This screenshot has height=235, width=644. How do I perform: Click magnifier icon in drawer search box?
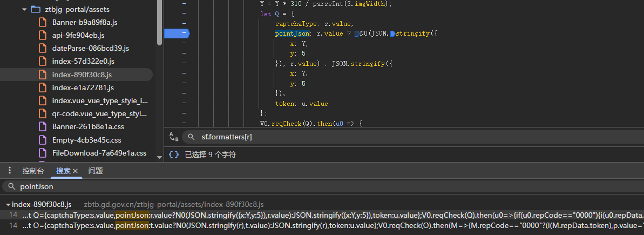pyautogui.click(x=11, y=186)
